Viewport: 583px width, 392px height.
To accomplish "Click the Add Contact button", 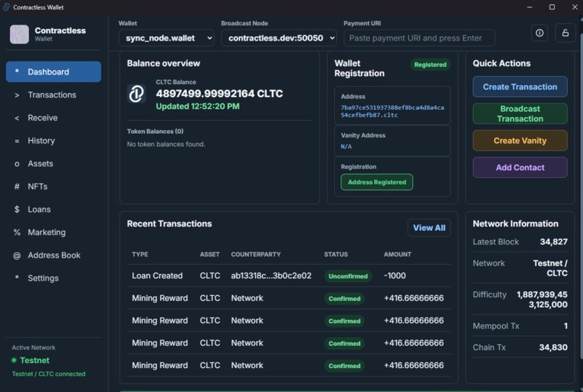I will (520, 167).
